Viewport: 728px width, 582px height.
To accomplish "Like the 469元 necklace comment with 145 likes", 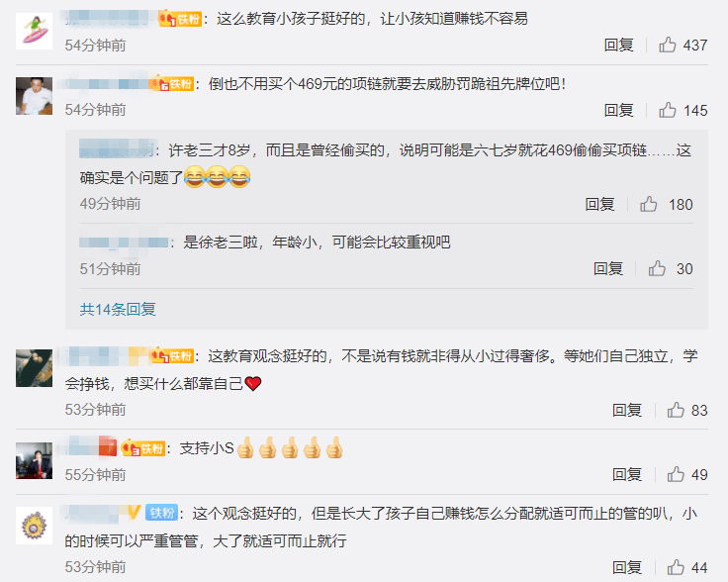I will click(668, 110).
